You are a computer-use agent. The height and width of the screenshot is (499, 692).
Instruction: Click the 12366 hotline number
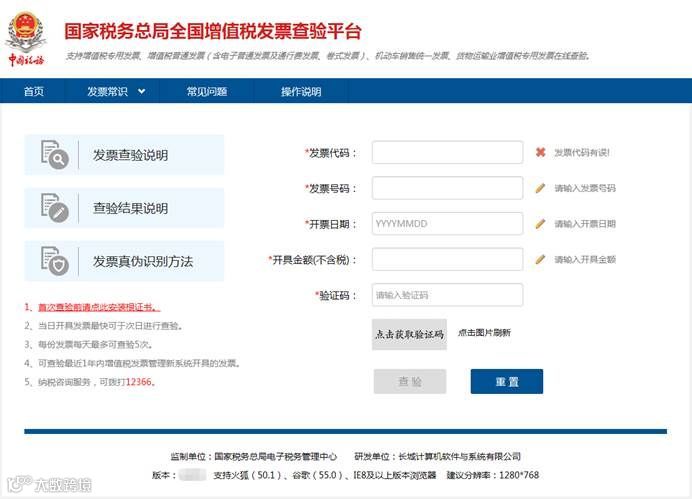(139, 382)
